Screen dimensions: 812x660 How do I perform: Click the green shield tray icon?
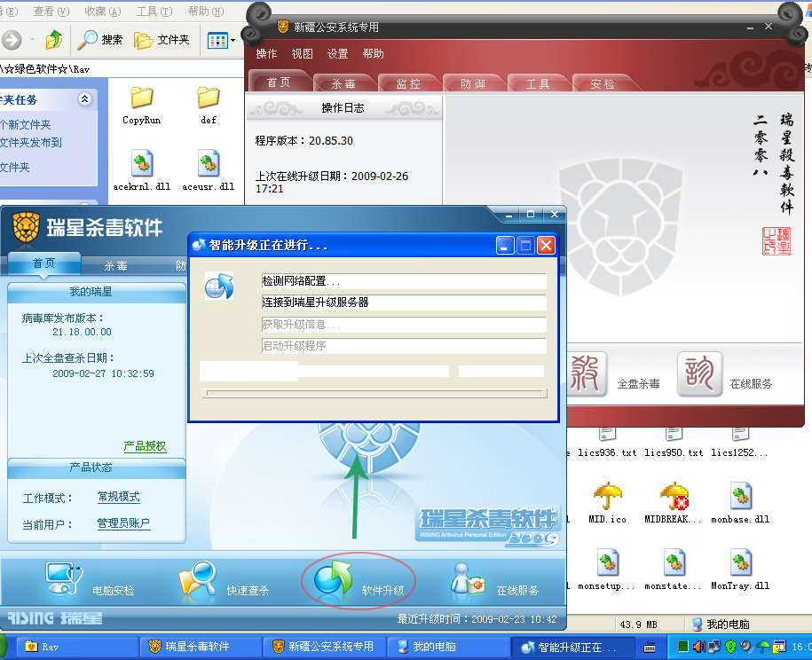click(730, 647)
